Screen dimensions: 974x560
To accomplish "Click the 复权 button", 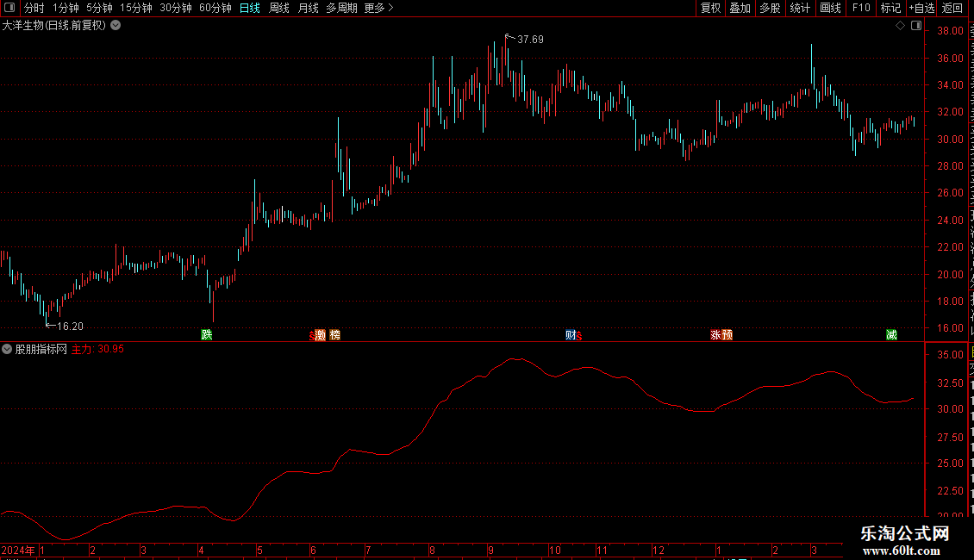I will point(710,8).
